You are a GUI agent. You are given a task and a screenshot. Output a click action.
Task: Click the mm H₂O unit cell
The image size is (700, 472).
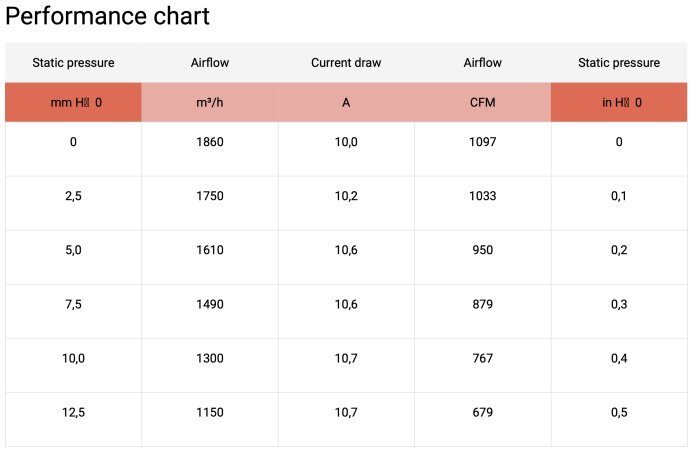[73, 102]
